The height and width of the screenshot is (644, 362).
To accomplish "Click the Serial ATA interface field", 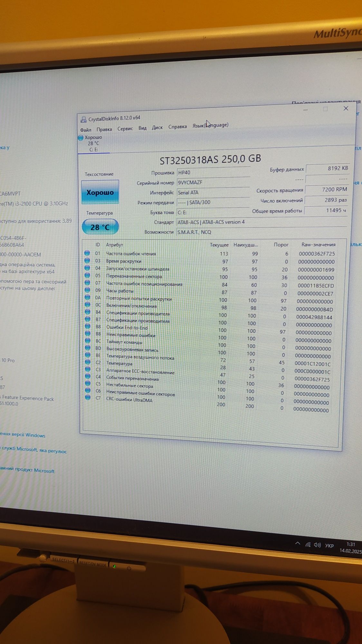I will point(213,192).
